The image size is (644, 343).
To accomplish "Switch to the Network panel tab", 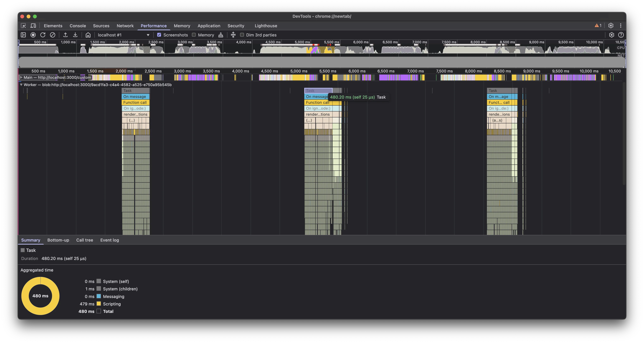I will point(125,26).
